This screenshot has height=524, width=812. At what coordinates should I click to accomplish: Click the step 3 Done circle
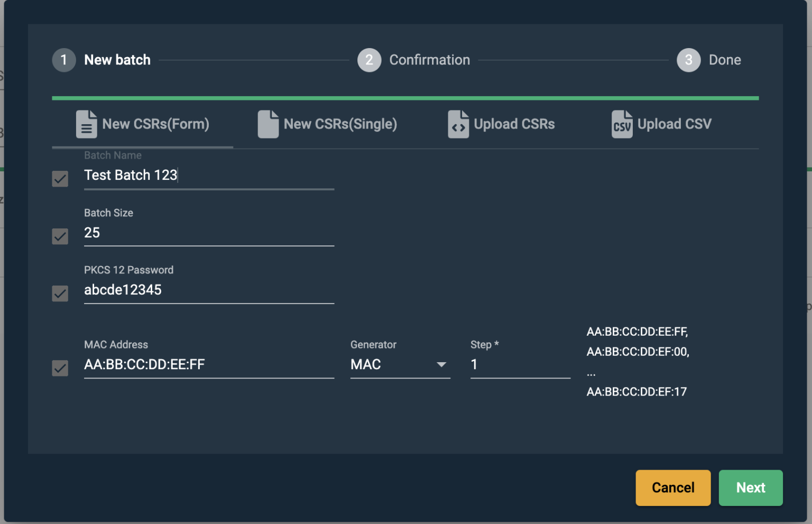(688, 60)
